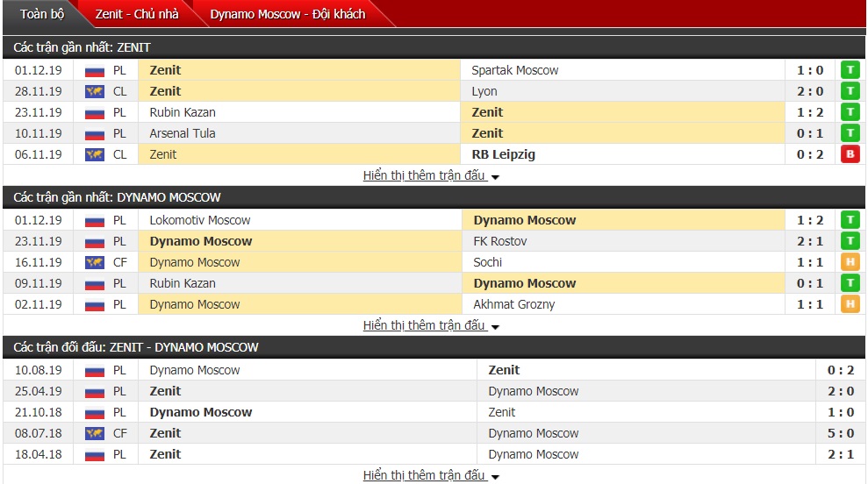Click header Các trận đối đầu: ZENIT - DYNAMO MOSCOW
This screenshot has width=868, height=484.
coord(136,347)
